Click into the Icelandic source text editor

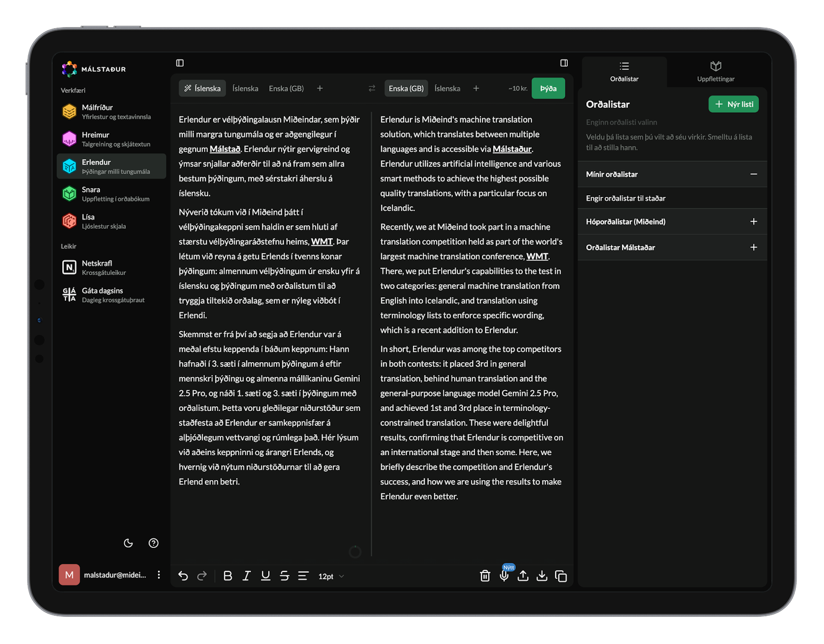point(270,300)
